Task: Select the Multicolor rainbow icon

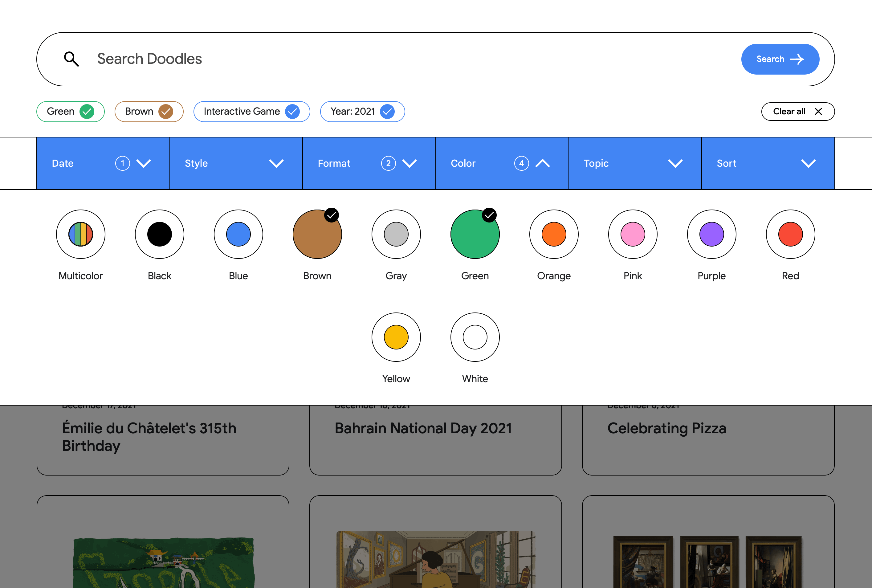Action: point(81,234)
